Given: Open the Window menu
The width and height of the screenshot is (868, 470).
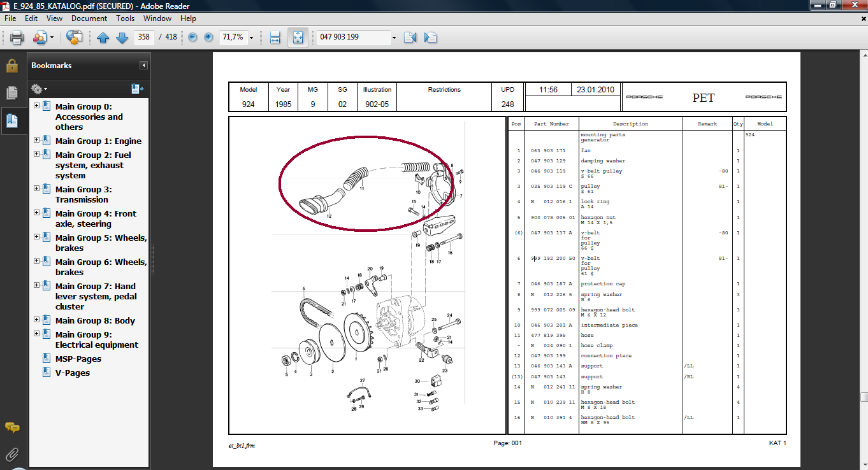Looking at the screenshot, I should (x=157, y=18).
